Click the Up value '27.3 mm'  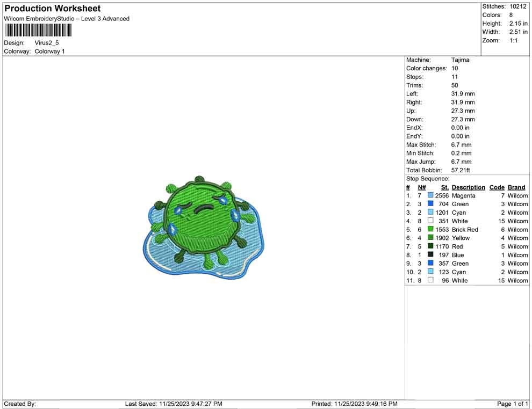point(463,111)
